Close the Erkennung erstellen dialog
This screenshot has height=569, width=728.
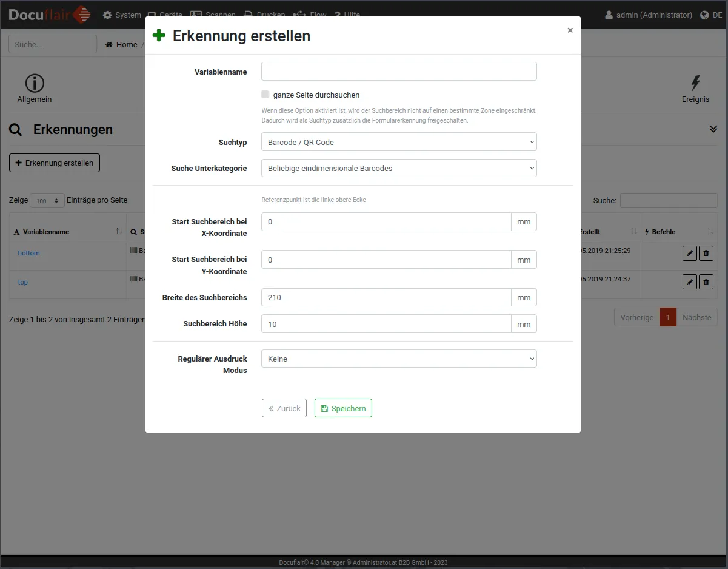(x=570, y=30)
